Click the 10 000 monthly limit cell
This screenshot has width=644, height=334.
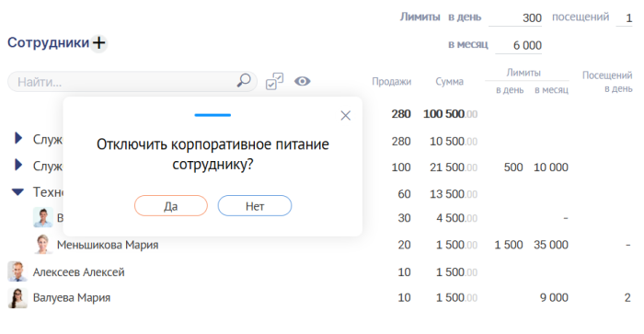tap(551, 167)
